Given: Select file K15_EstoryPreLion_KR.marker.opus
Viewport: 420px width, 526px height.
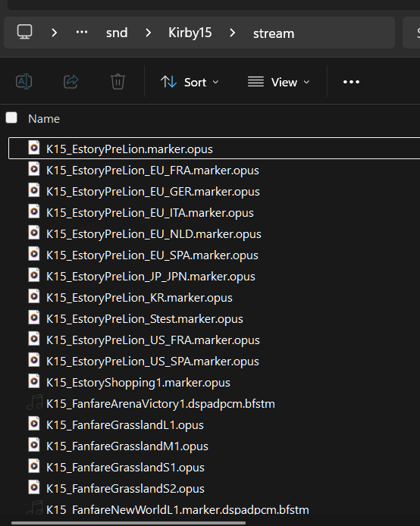Looking at the screenshot, I should (x=139, y=298).
